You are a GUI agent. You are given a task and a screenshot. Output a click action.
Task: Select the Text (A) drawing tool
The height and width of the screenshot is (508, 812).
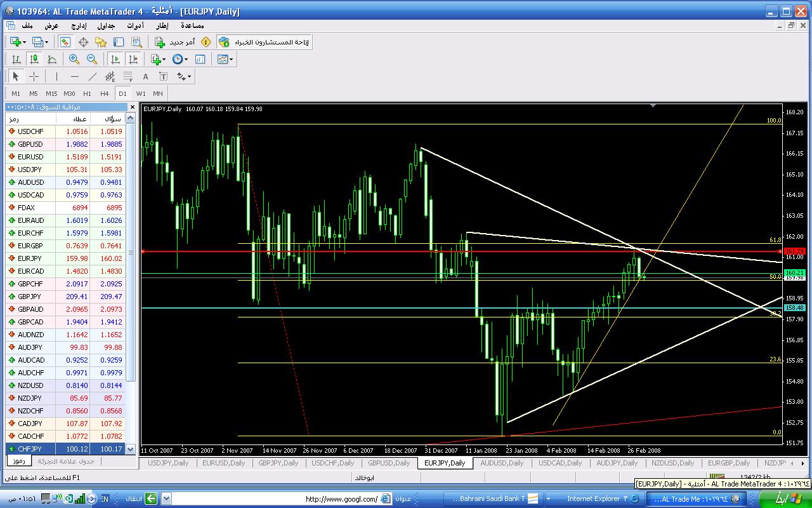[x=145, y=76]
